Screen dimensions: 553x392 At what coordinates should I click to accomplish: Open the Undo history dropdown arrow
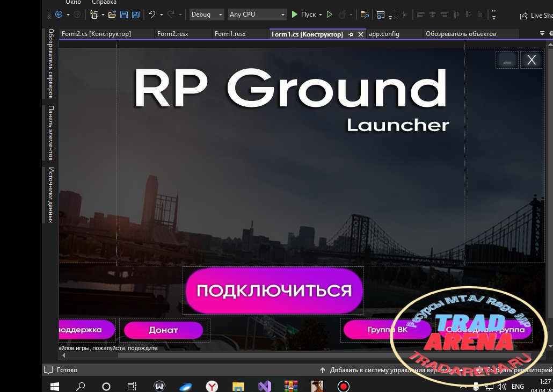(x=161, y=15)
